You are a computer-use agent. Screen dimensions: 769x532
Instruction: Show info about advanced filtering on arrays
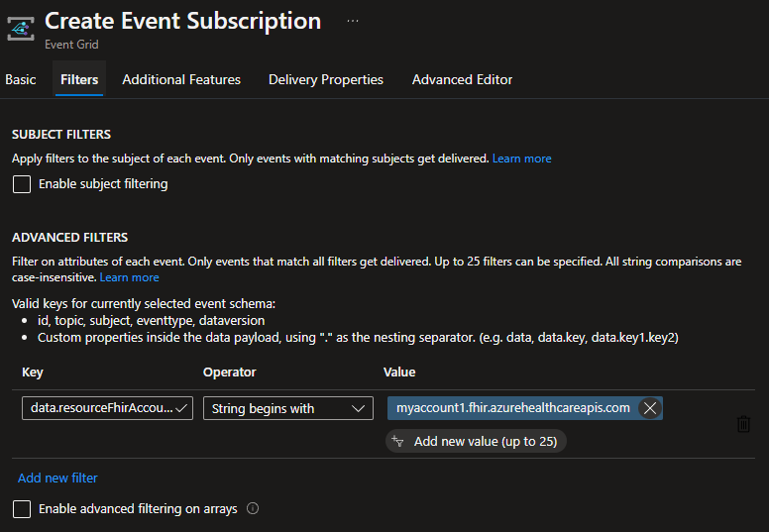pos(253,509)
